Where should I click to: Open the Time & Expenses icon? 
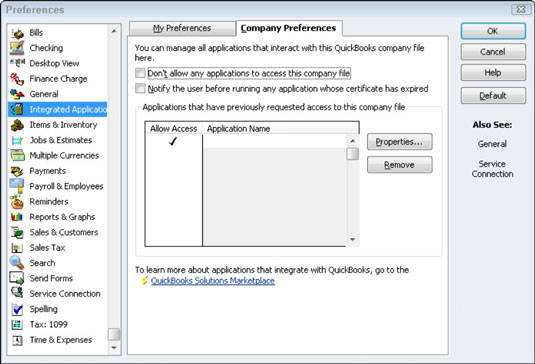click(x=17, y=340)
